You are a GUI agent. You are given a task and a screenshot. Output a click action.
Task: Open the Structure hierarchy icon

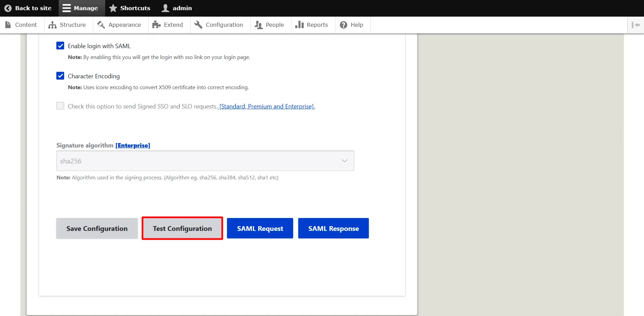52,25
